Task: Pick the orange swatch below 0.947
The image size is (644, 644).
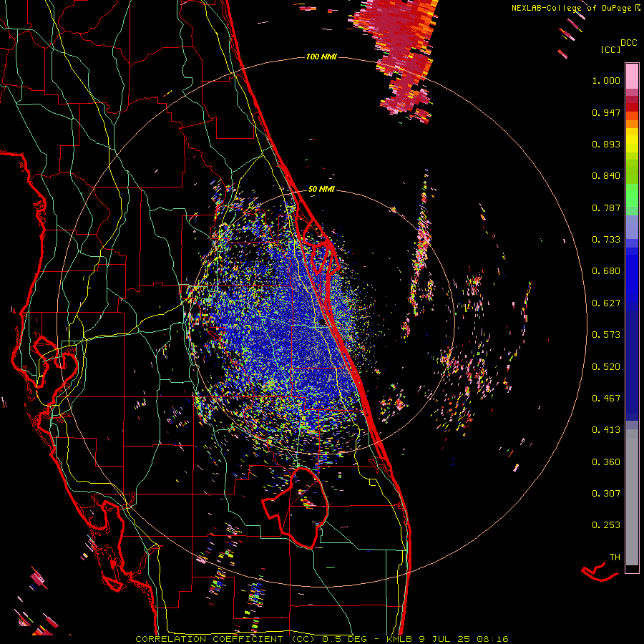Action: (632, 124)
